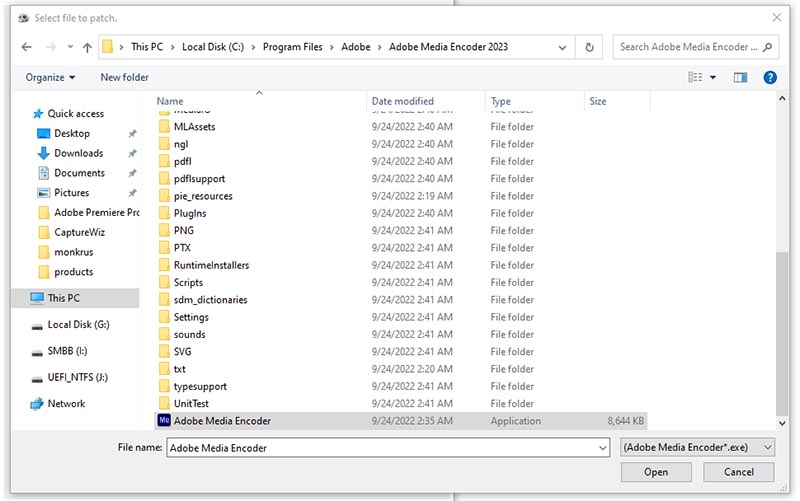
Task: Click the Adobe Media Encoder 2023 breadcrumb
Action: click(x=448, y=47)
